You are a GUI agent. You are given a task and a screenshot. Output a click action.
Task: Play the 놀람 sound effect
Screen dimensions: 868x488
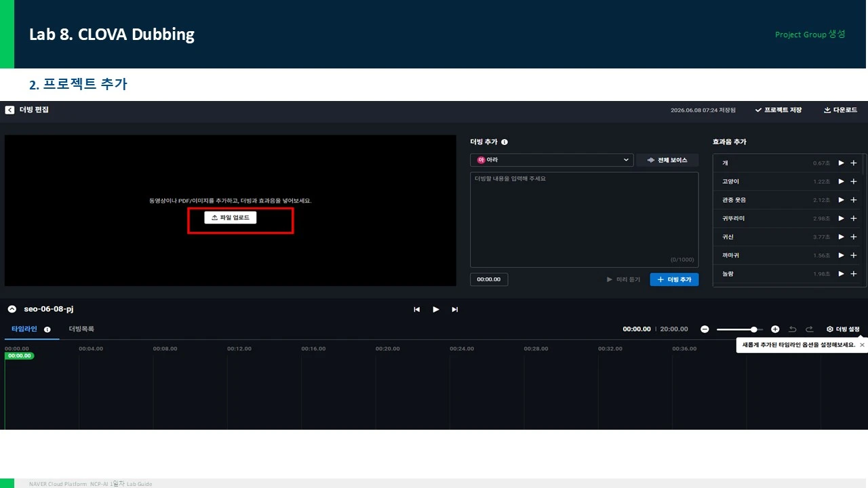tap(842, 274)
